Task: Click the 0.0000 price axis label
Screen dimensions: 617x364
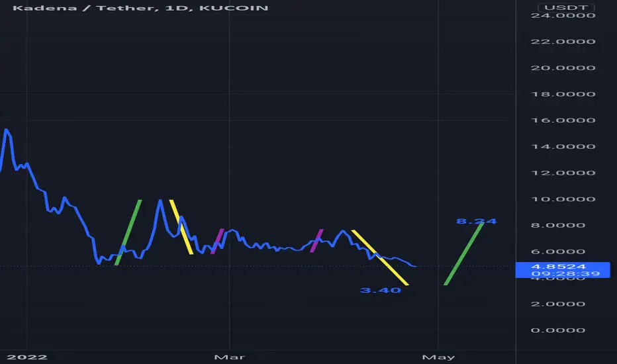Action: (x=558, y=330)
